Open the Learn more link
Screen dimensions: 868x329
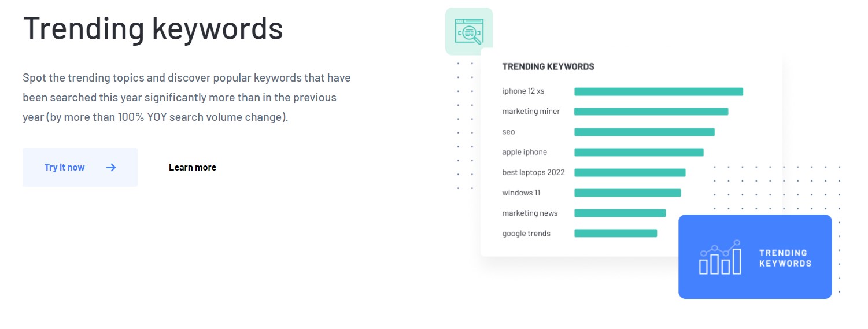(192, 167)
